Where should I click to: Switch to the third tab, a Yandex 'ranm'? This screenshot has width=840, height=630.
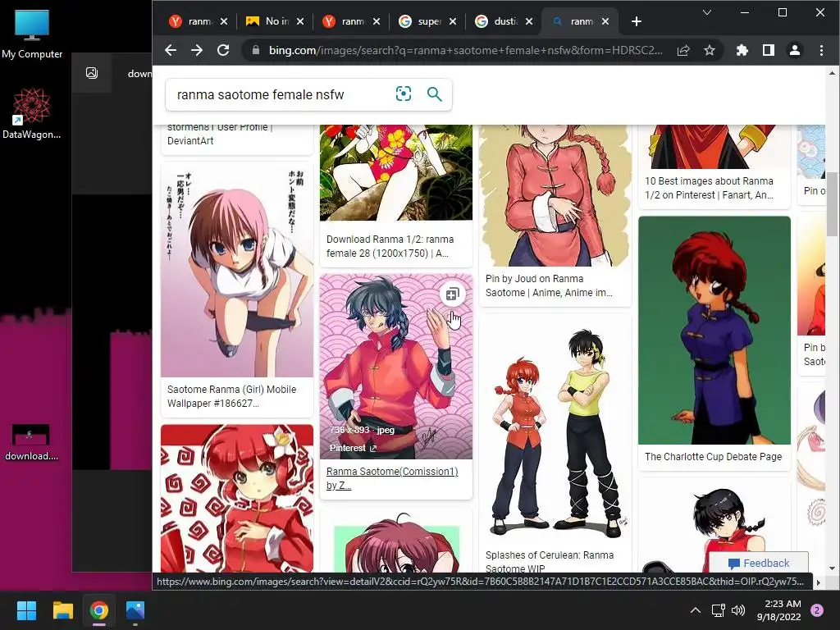tap(345, 21)
